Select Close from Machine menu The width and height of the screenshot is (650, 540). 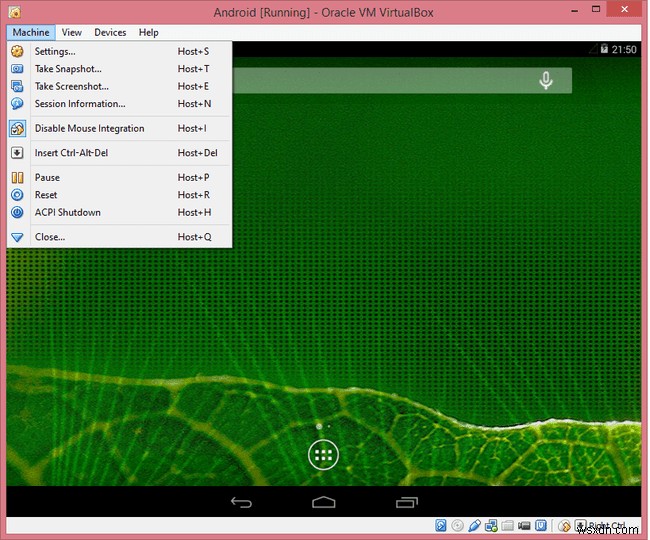pos(119,237)
